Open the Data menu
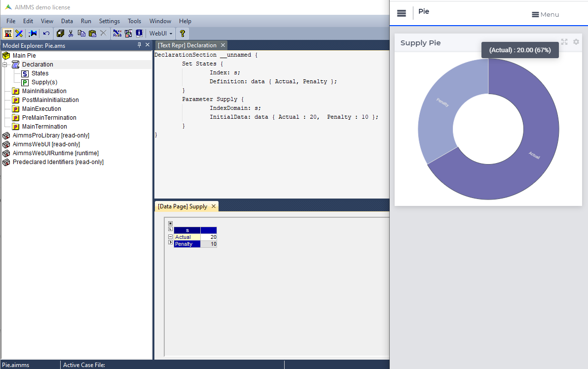This screenshot has height=369, width=588. click(x=67, y=21)
